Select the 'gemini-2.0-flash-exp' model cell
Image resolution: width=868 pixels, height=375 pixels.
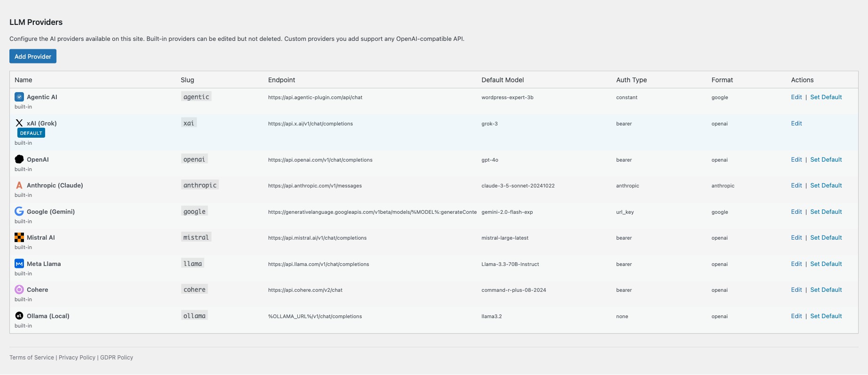[x=507, y=212]
